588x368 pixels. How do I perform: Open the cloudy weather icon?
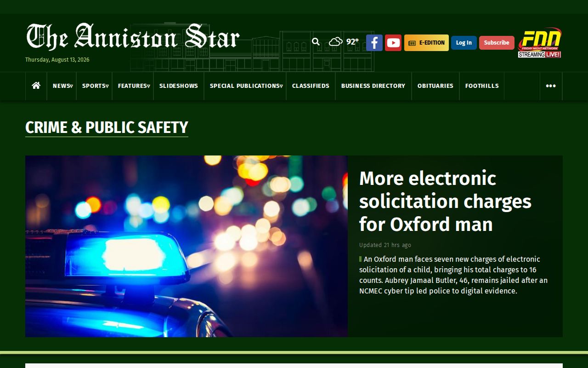(336, 42)
